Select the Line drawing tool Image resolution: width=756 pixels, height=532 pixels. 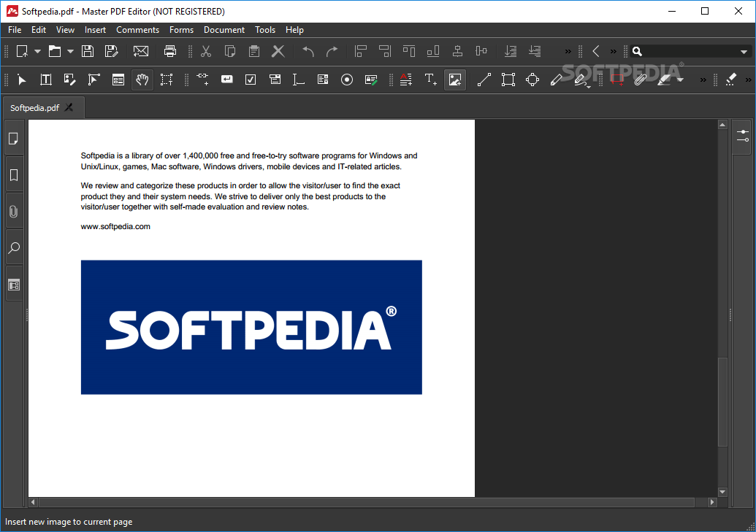pyautogui.click(x=484, y=80)
